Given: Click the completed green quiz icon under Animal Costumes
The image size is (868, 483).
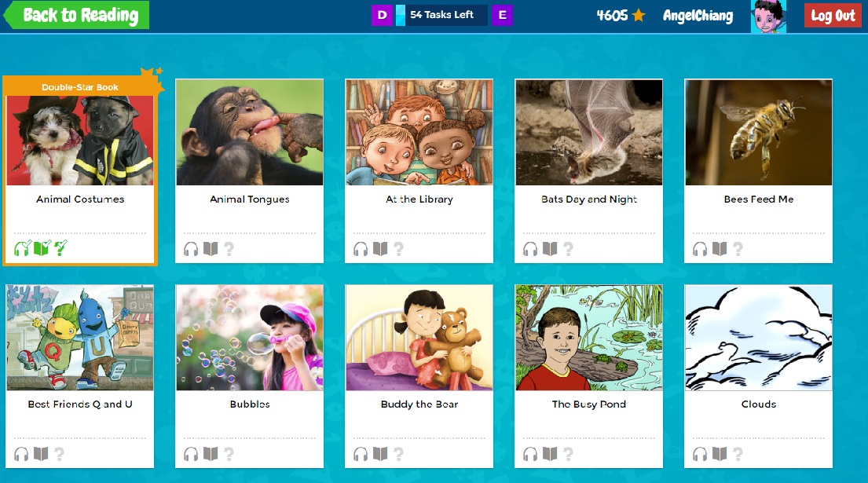Looking at the screenshot, I should tap(60, 248).
